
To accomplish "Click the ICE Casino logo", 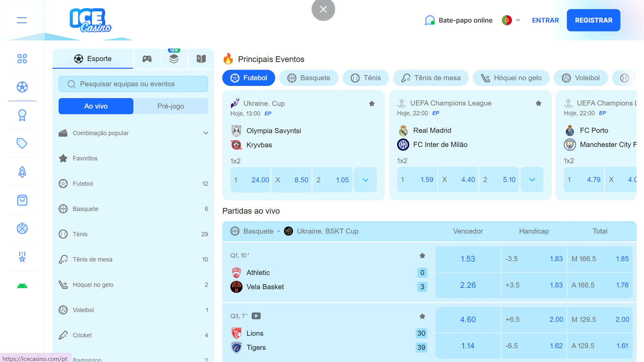I will pyautogui.click(x=90, y=20).
